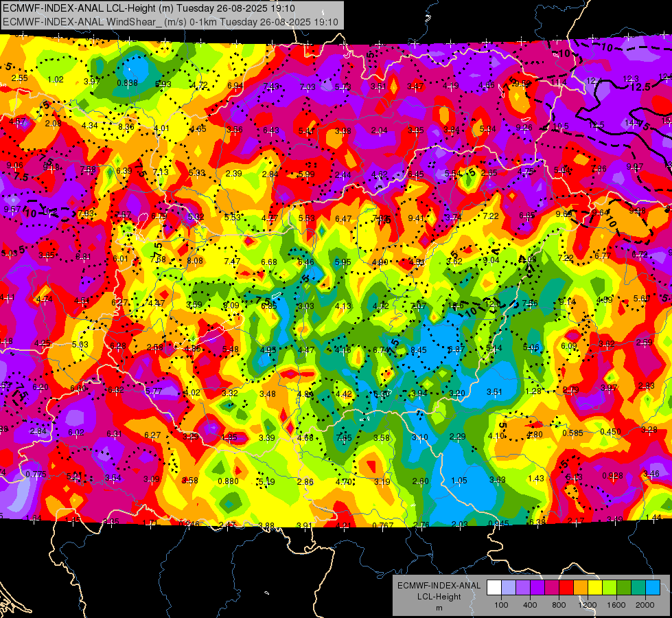Click the '1600' legend scale label
This screenshot has width=672, height=618.
click(x=616, y=605)
